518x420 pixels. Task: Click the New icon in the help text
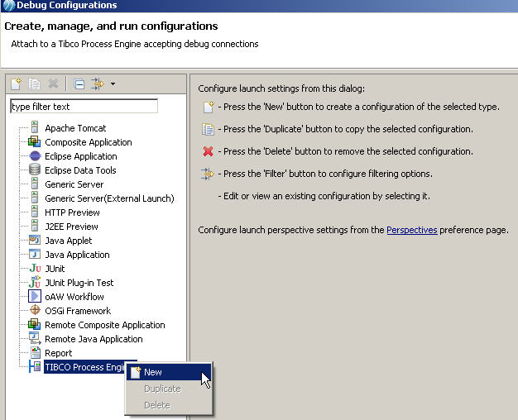click(x=209, y=107)
